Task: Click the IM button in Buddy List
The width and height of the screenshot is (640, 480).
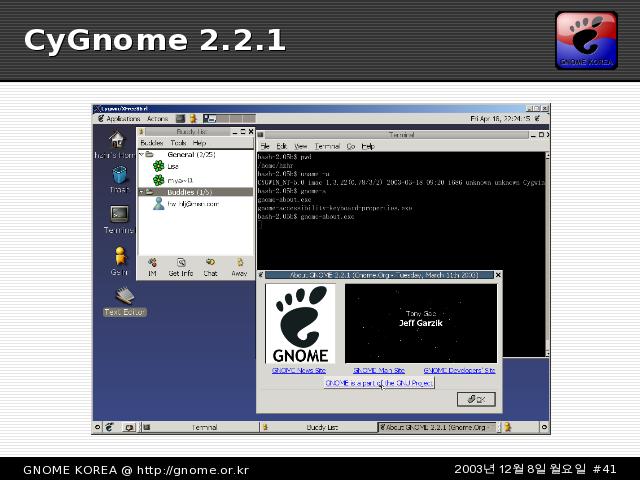Action: [152, 265]
